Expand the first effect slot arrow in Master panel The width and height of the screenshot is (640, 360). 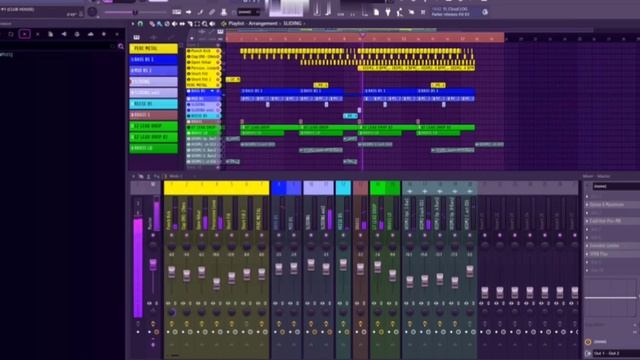(587, 196)
